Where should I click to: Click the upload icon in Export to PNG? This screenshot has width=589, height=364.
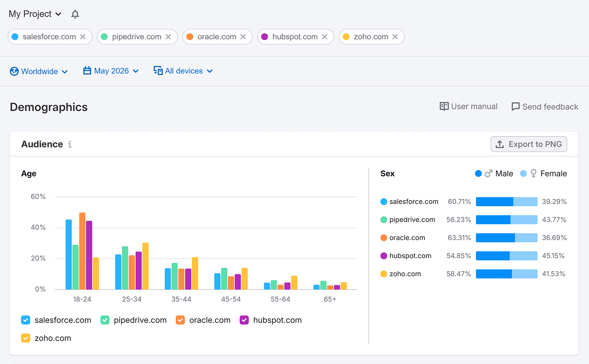pos(500,144)
